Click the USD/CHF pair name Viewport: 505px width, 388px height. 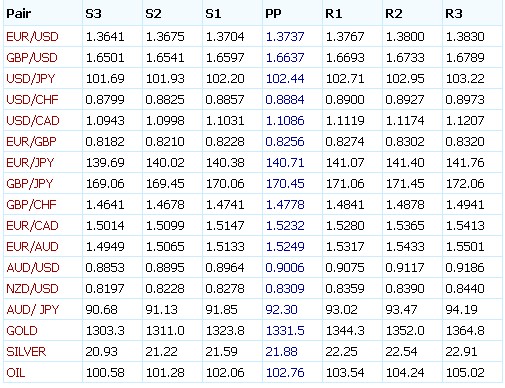click(x=32, y=100)
